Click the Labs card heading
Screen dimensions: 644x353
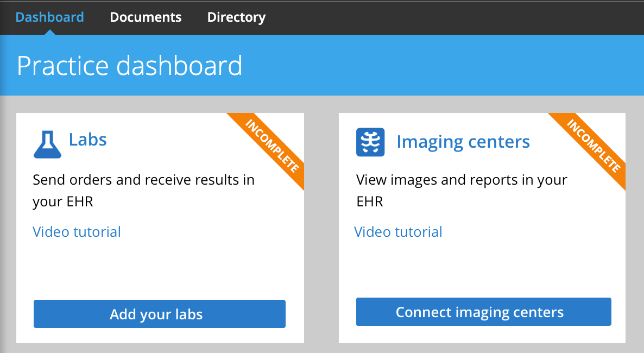[87, 140]
